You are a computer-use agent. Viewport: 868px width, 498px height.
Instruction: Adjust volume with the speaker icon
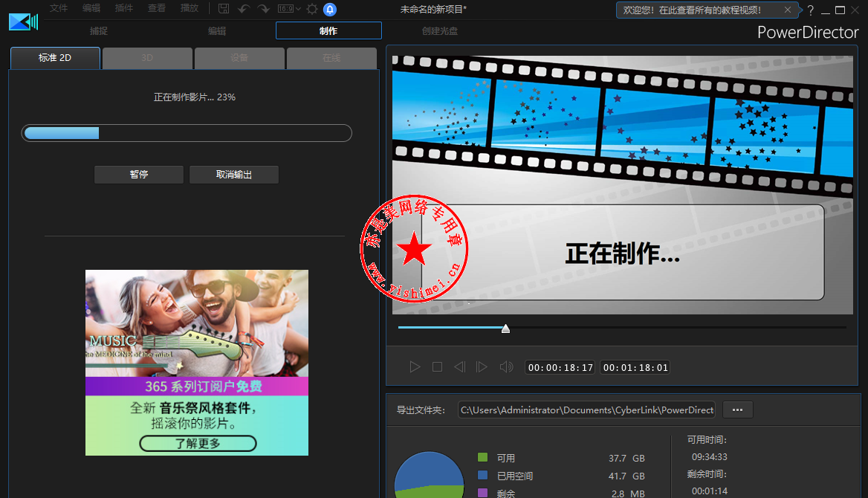506,366
